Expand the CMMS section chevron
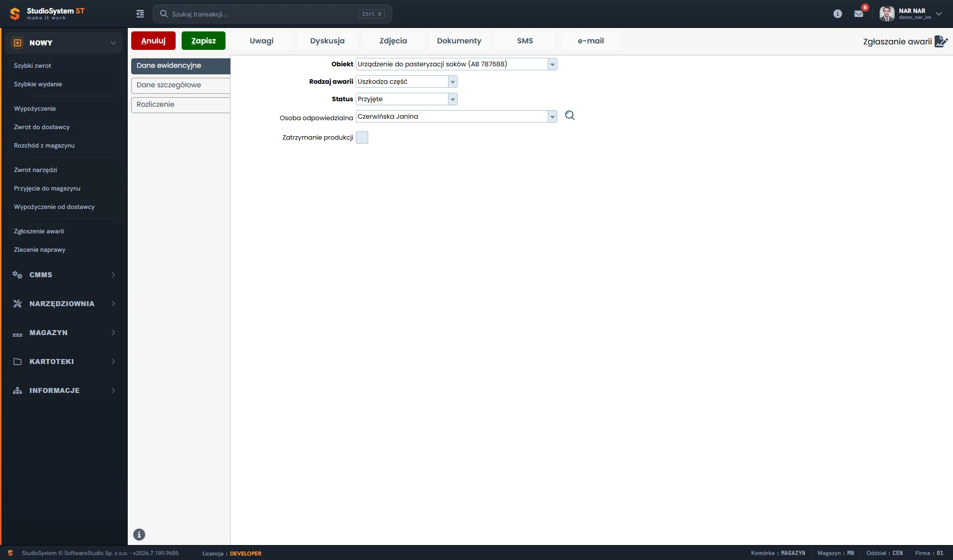This screenshot has width=953, height=560. (x=113, y=275)
